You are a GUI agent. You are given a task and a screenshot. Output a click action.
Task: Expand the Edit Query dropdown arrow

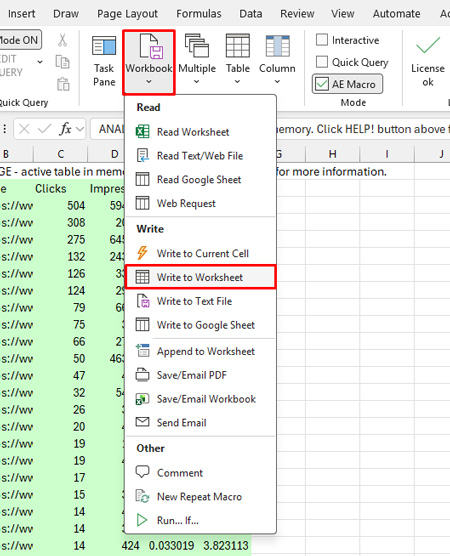pos(40,62)
